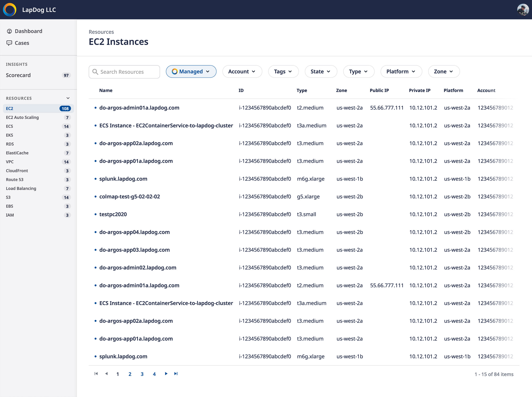Collapse the Resources sidebar section
This screenshot has width=532, height=397.
68,98
